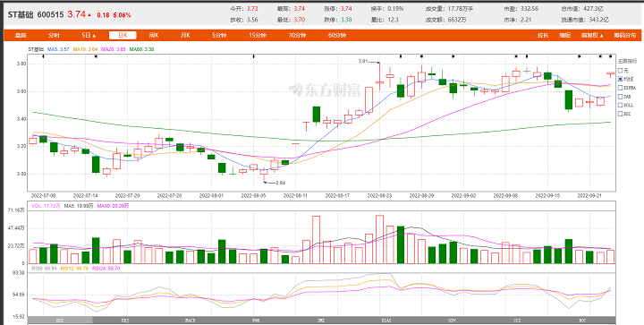Switch to the OBV indicator tab
This screenshot has height=325, width=644.
click(452, 320)
